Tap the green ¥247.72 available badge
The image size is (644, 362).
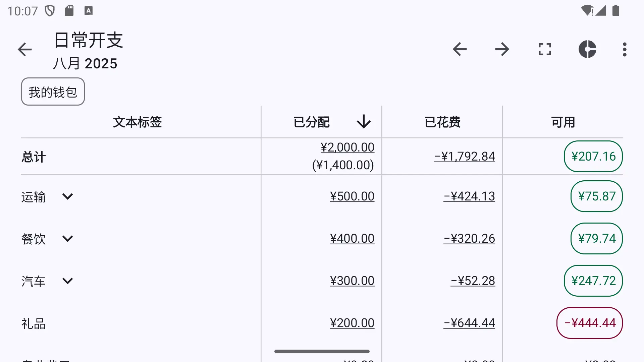593,281
